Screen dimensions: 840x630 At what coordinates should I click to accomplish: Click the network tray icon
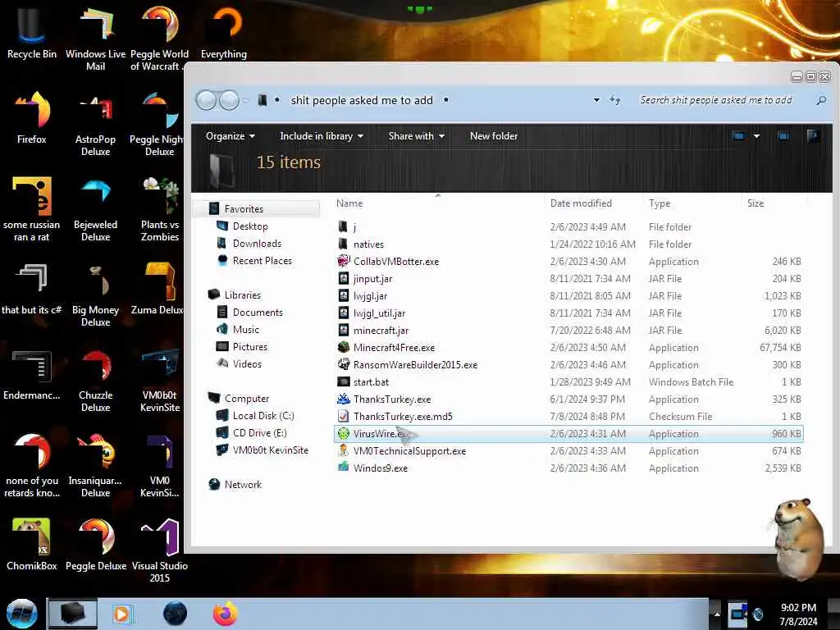click(x=738, y=613)
